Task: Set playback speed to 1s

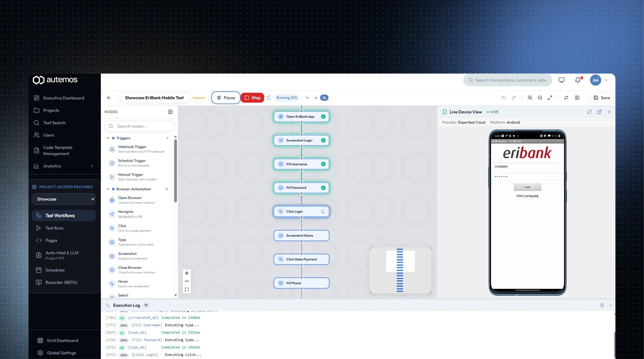Action: (x=316, y=98)
